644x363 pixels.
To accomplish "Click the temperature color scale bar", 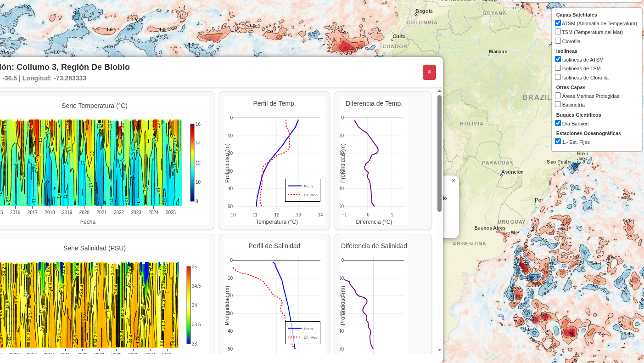I will click(192, 163).
